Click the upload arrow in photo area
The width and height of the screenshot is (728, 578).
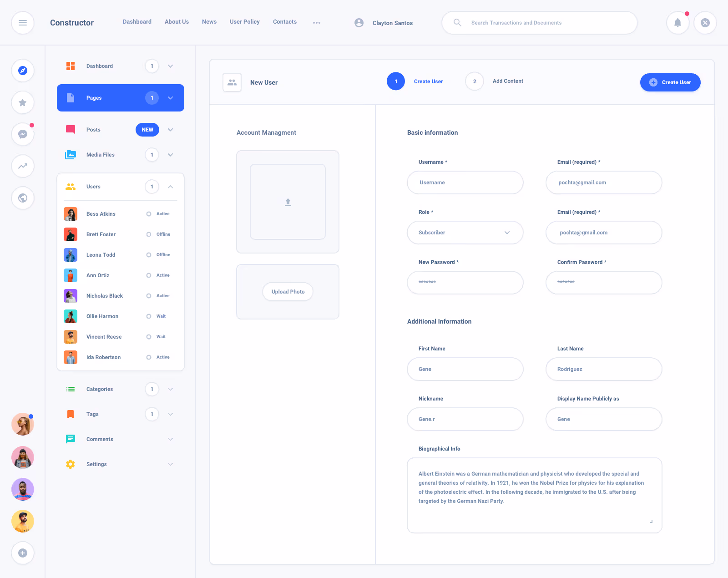288,202
